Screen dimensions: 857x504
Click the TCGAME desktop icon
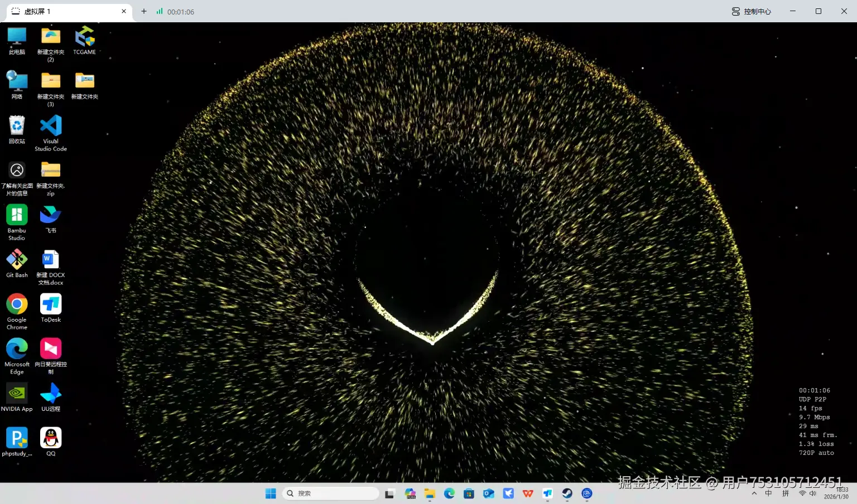tap(84, 37)
